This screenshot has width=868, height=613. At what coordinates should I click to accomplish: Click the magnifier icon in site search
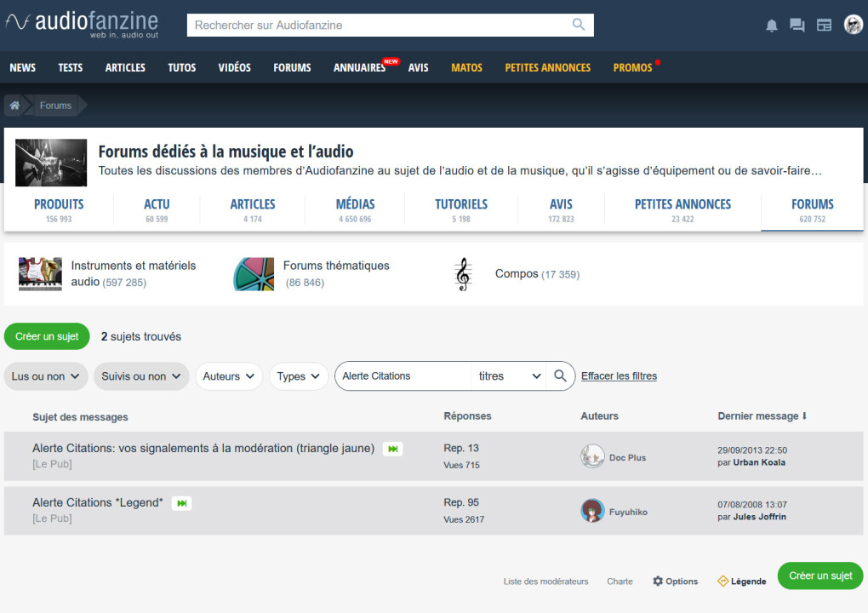tap(579, 25)
